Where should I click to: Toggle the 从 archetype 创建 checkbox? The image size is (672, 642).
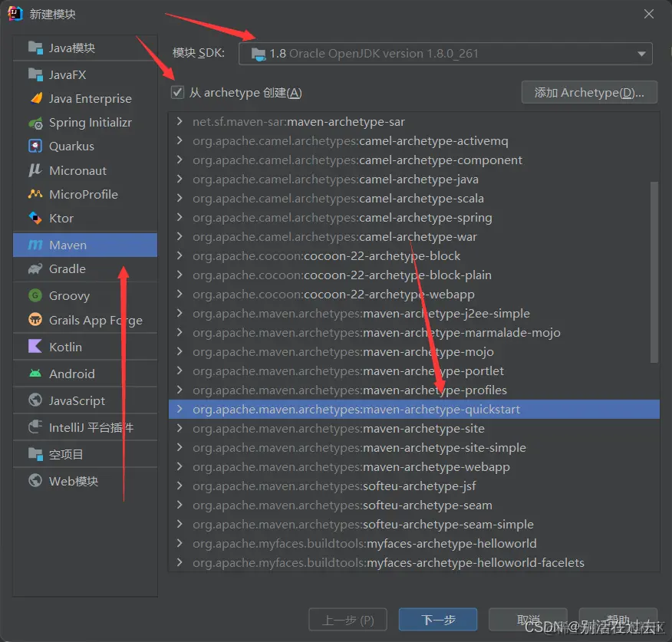pyautogui.click(x=177, y=93)
